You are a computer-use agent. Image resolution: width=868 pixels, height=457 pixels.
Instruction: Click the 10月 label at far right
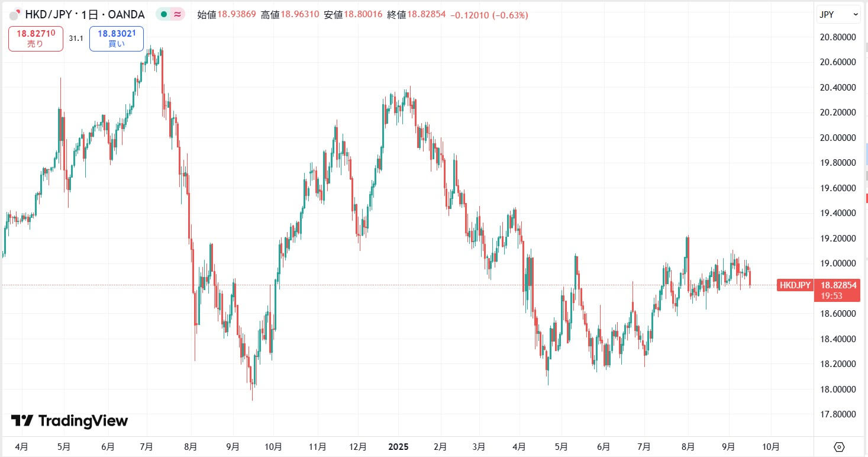click(770, 446)
